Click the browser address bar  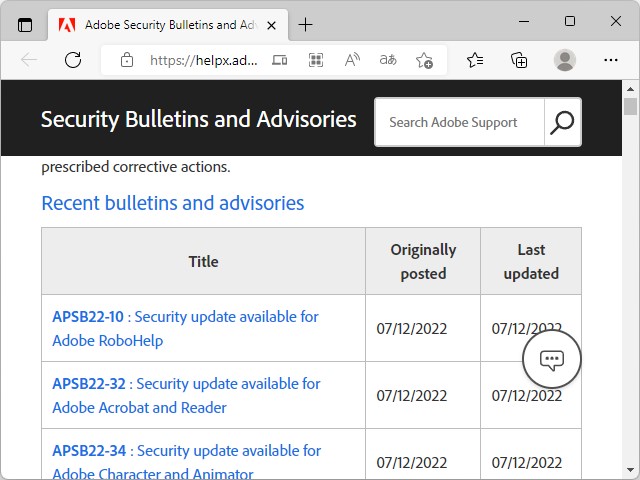click(204, 60)
